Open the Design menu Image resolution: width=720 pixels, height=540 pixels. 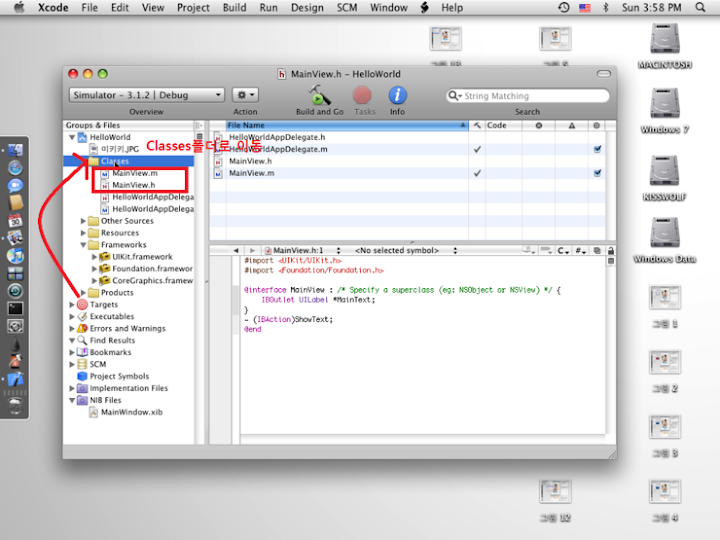(307, 7)
